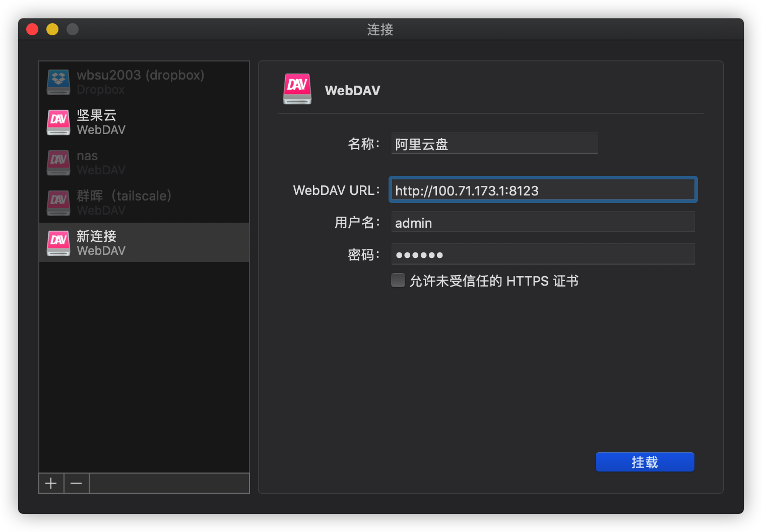Click the 群晖 (tailscale) WebDAV drive icon
The image size is (762, 532).
(58, 203)
